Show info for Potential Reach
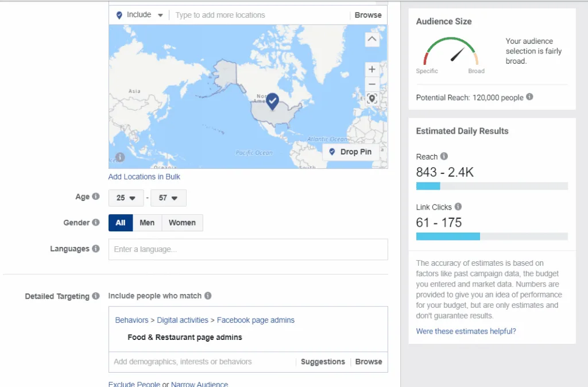 pyautogui.click(x=529, y=96)
